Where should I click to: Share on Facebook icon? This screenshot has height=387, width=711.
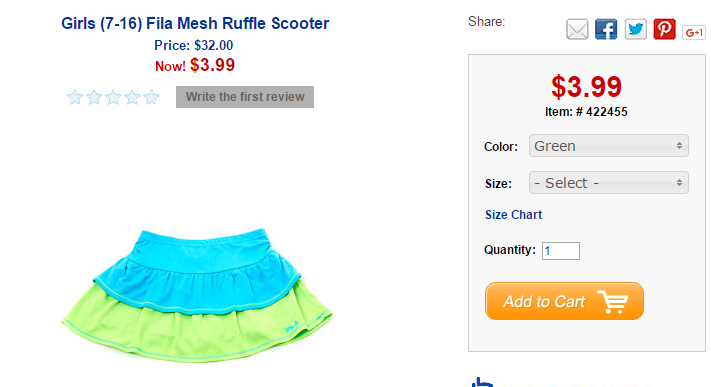pos(606,29)
